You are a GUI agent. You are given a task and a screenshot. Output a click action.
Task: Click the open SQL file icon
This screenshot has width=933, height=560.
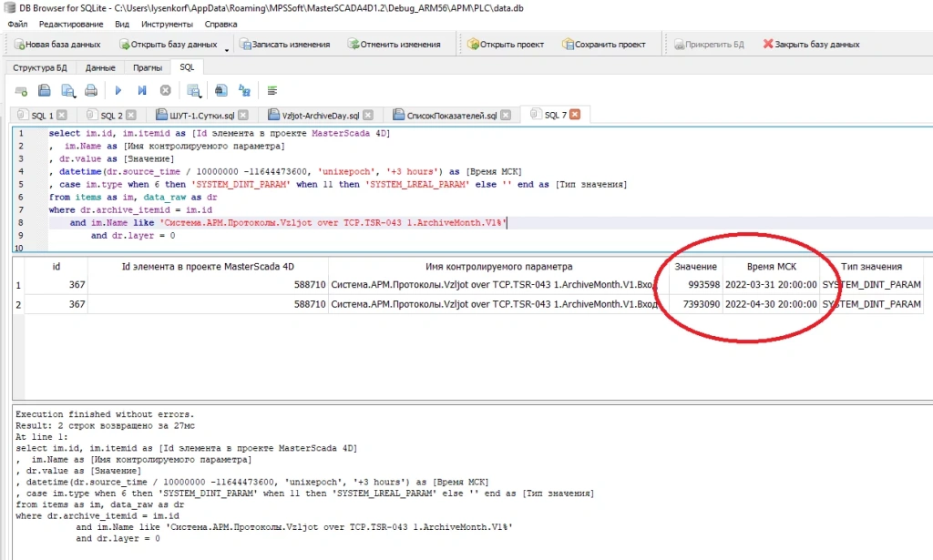[44, 90]
